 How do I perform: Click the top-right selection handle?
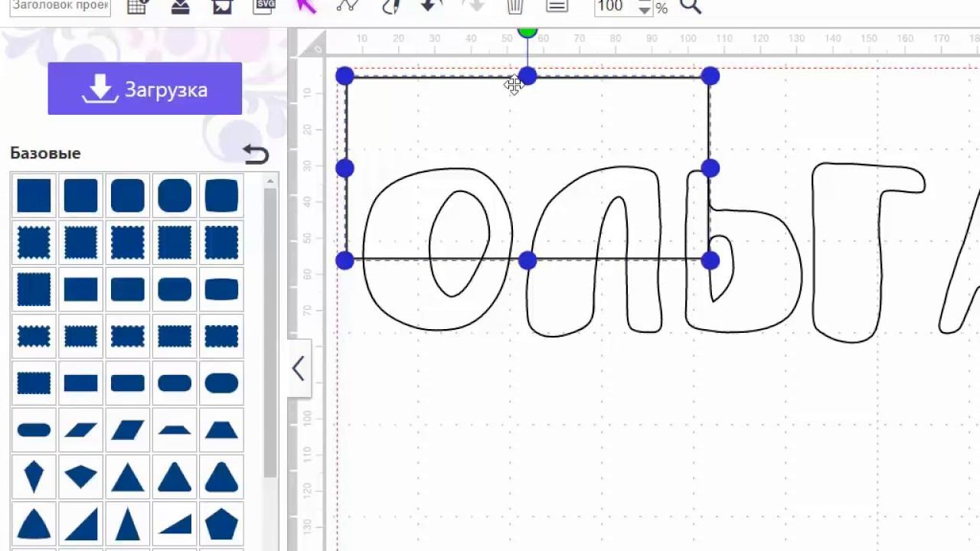pyautogui.click(x=710, y=76)
